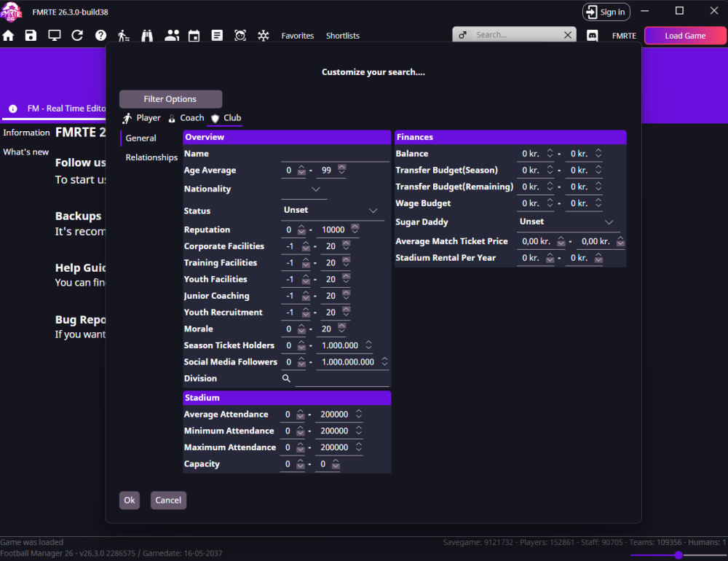Adjust Age Average maximum 99 stepper
This screenshot has width=728, height=561.
click(x=341, y=170)
